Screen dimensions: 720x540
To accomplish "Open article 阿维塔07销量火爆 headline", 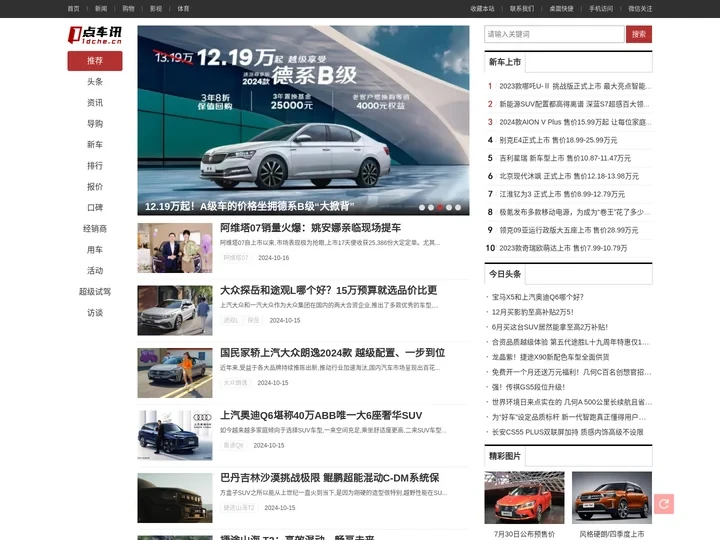I will pos(310,228).
